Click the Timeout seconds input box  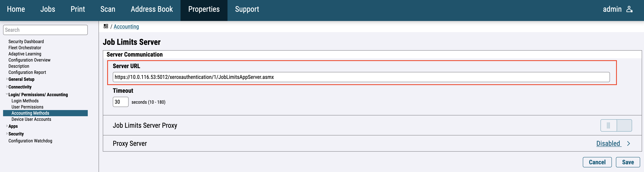pos(120,102)
